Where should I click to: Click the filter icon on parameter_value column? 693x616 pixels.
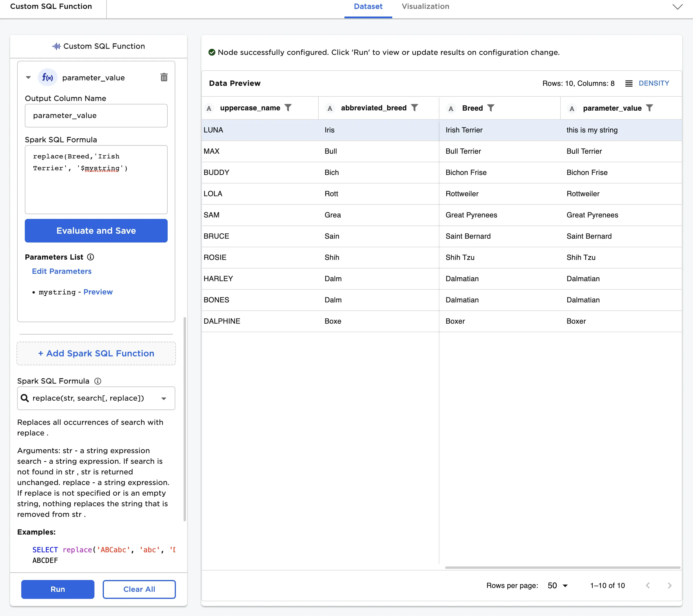coord(649,108)
